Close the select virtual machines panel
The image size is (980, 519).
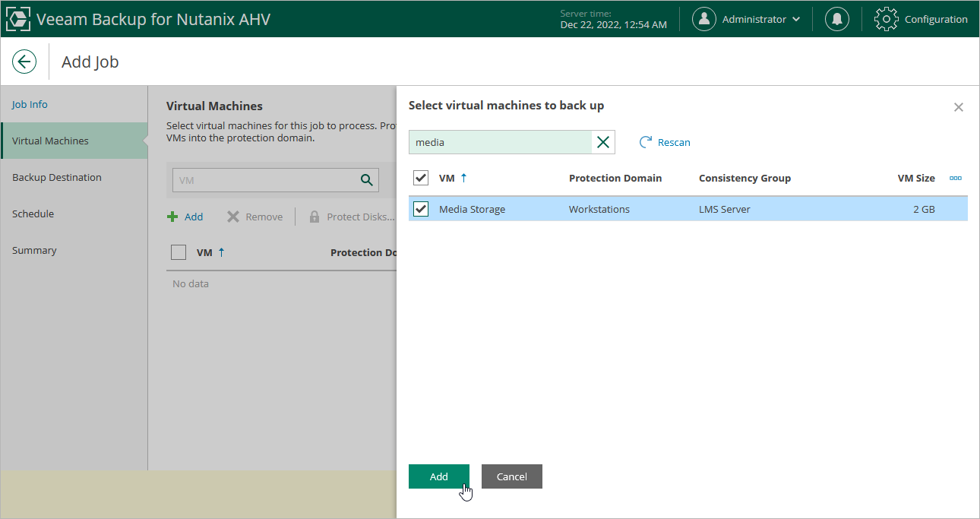pyautogui.click(x=959, y=107)
